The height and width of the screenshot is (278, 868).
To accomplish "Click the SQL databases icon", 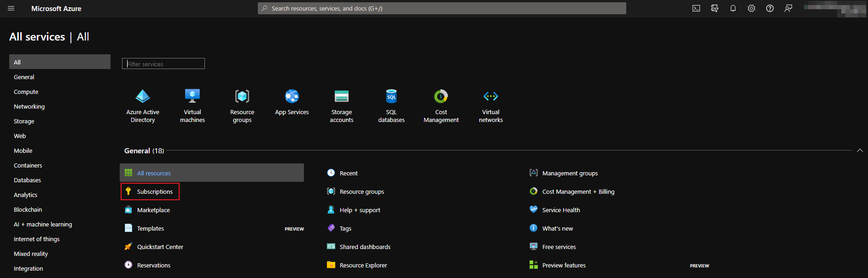I will [391, 97].
